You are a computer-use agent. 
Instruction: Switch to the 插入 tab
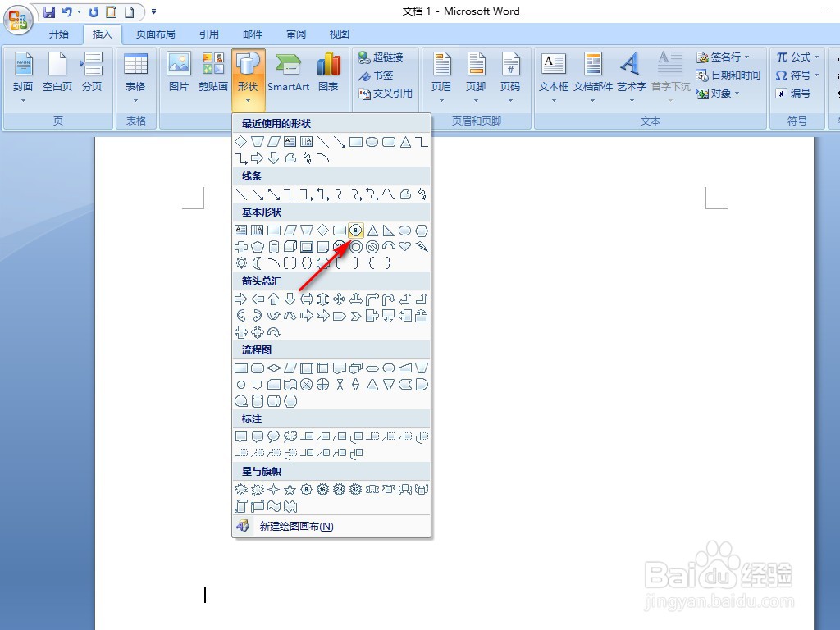[x=103, y=34]
